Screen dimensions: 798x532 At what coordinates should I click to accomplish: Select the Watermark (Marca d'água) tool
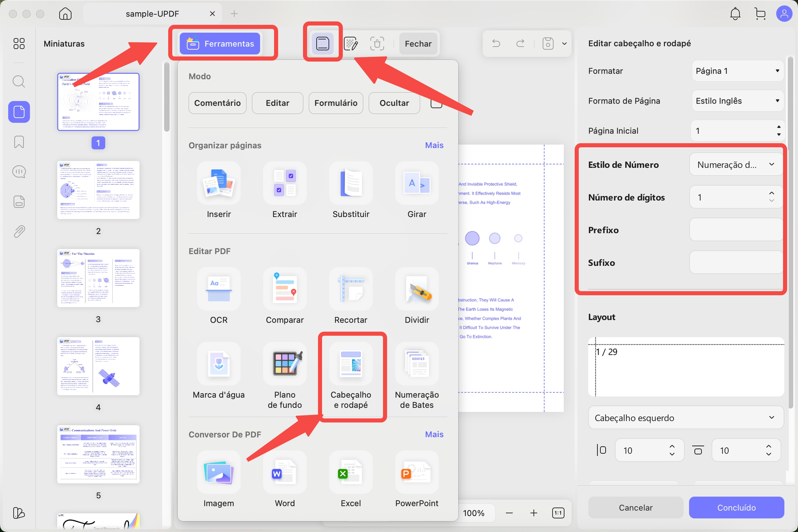(x=219, y=364)
